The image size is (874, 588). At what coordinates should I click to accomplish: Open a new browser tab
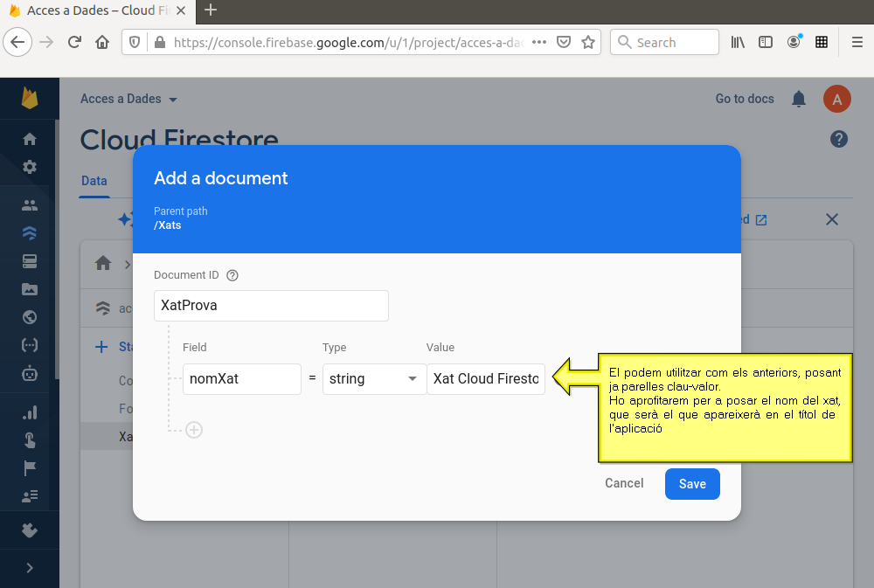coord(210,10)
